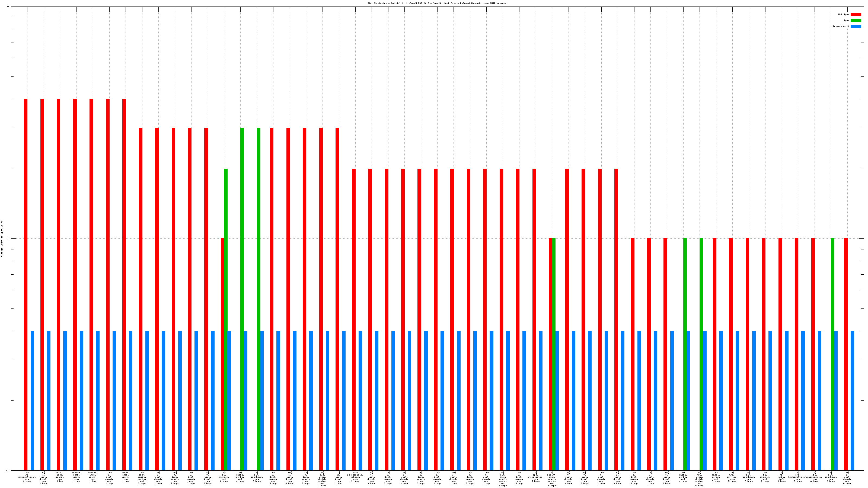Click the db.wpbl.info 6 hops label

pyautogui.click(x=781, y=477)
